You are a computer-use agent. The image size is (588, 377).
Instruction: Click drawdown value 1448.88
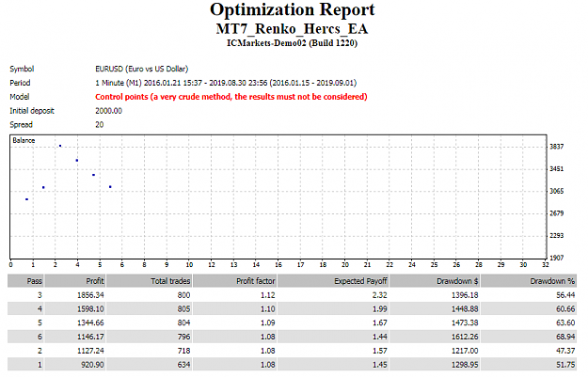465,309
